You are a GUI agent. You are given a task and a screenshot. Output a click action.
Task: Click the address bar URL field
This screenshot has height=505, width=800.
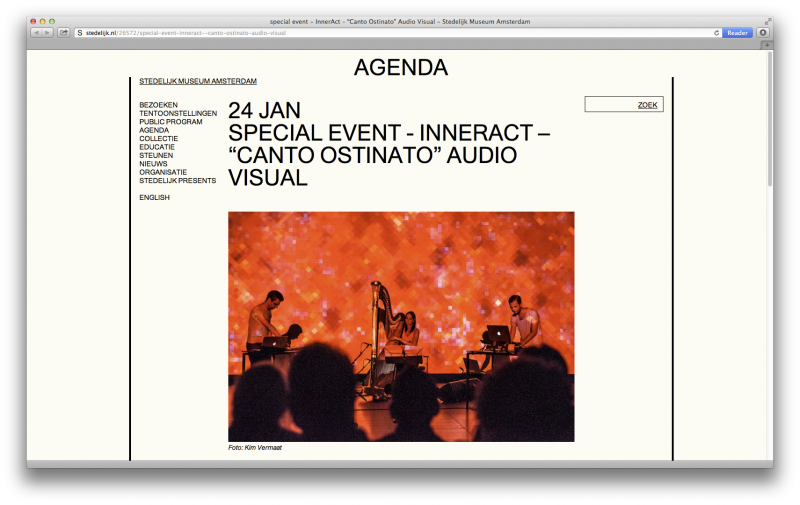(x=400, y=33)
